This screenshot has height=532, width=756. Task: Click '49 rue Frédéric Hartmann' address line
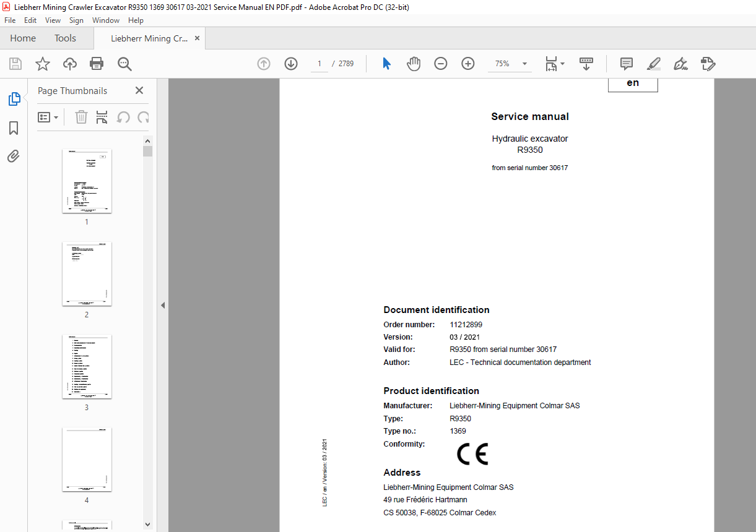click(x=425, y=500)
